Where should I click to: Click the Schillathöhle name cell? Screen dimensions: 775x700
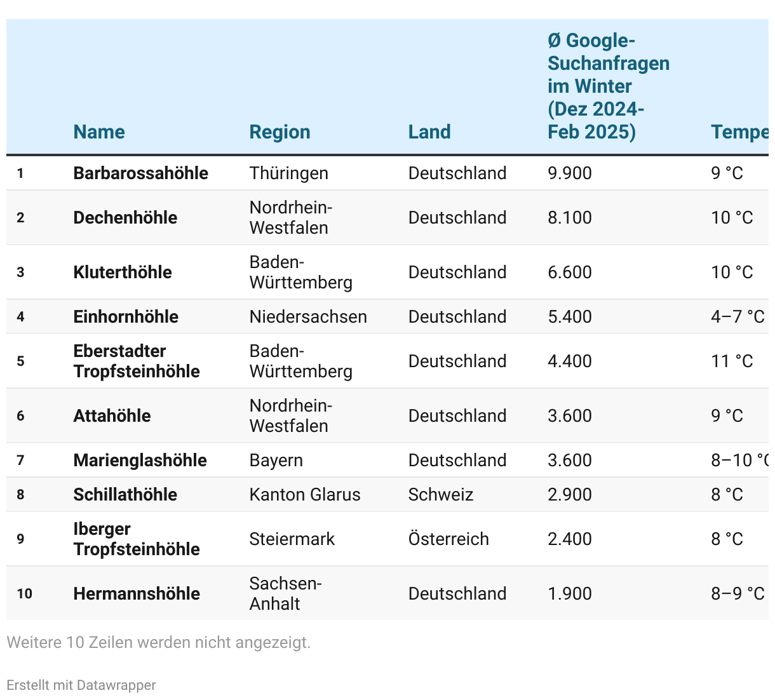click(x=125, y=494)
